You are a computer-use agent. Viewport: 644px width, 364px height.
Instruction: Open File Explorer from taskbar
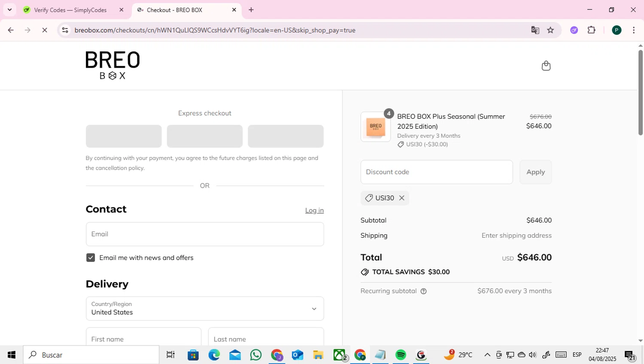pos(318,355)
